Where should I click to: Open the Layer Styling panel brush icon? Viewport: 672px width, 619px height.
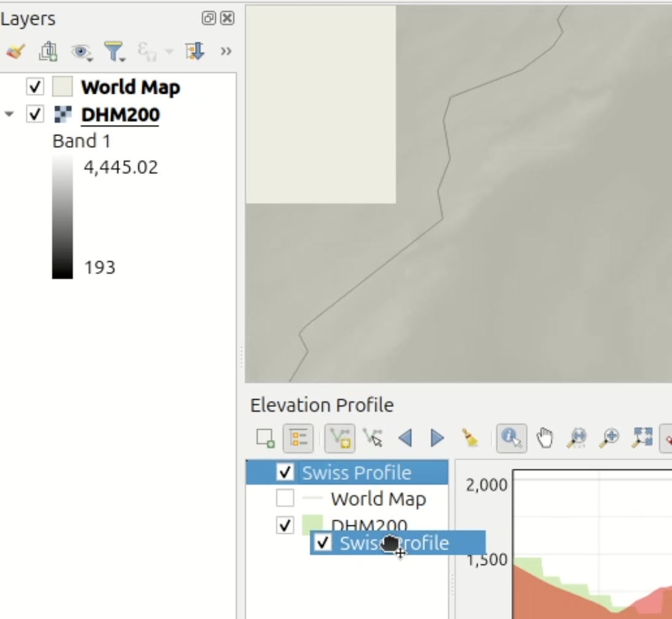coord(15,51)
